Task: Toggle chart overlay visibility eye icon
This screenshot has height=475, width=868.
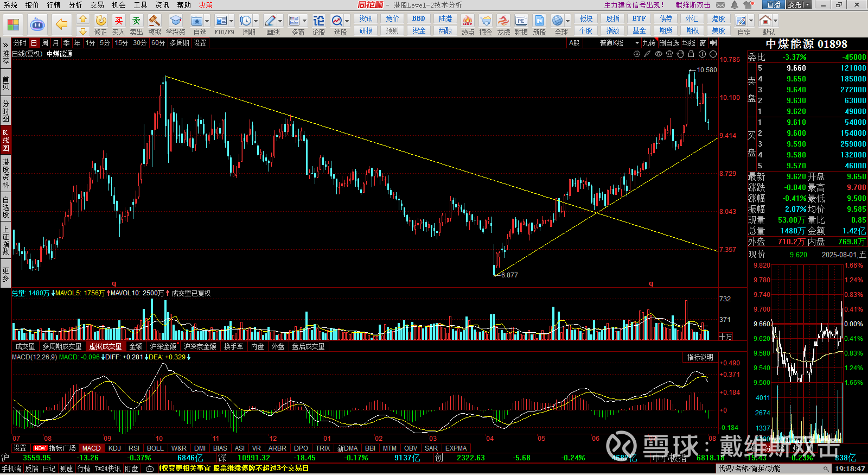Action: [659, 54]
